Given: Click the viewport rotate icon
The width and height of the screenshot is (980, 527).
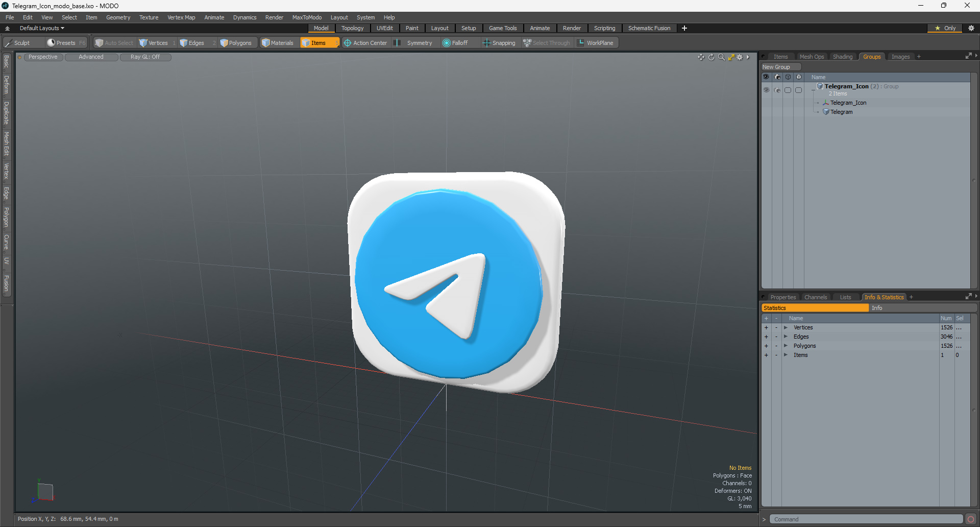Looking at the screenshot, I should [x=712, y=57].
